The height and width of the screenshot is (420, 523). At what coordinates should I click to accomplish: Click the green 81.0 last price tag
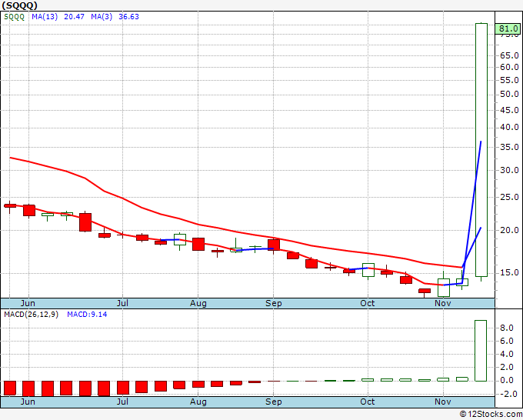pos(508,28)
